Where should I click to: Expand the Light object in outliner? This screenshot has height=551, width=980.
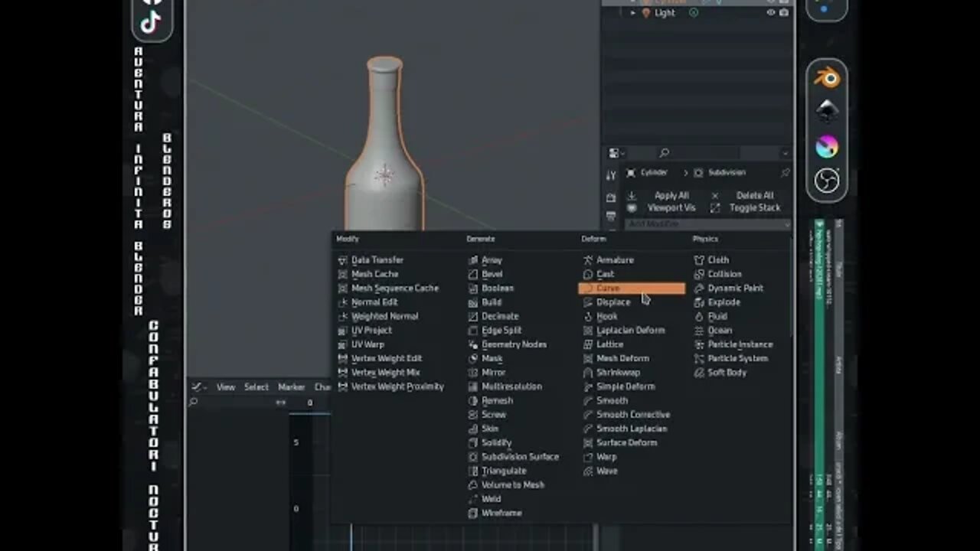coord(632,13)
